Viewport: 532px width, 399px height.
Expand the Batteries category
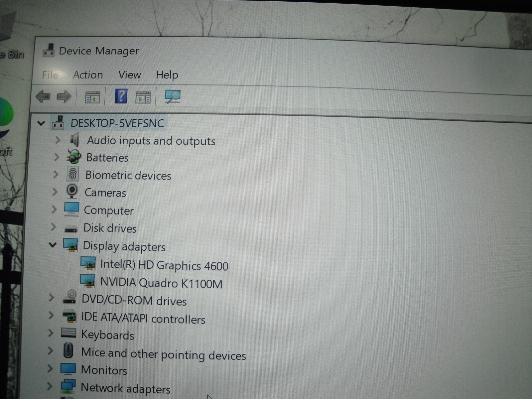click(57, 157)
